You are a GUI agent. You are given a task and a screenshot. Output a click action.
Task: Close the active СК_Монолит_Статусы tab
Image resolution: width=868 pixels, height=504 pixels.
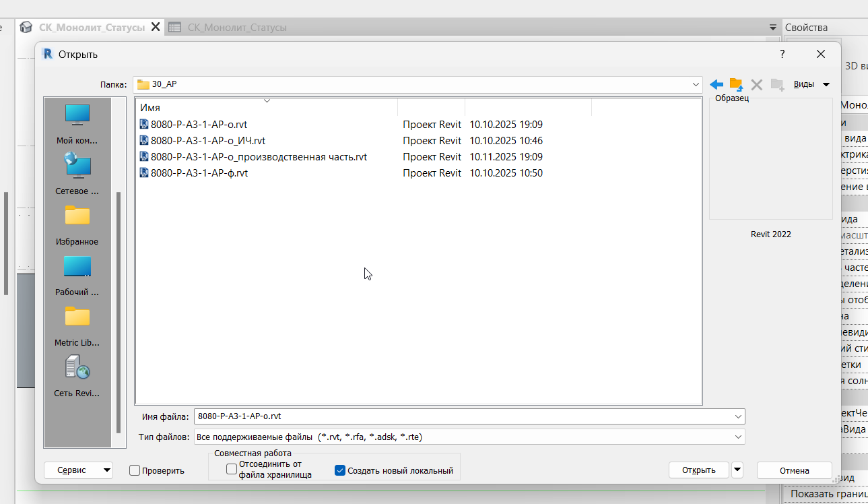coord(156,28)
